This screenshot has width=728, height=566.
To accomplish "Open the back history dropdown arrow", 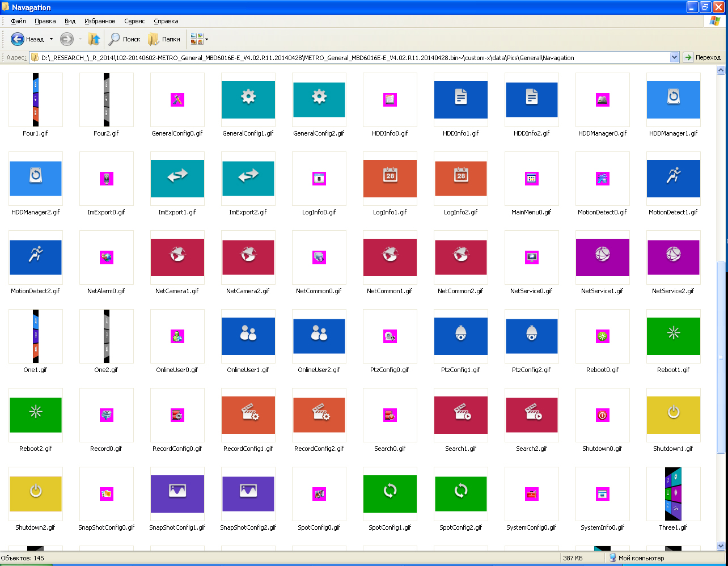I will [51, 39].
